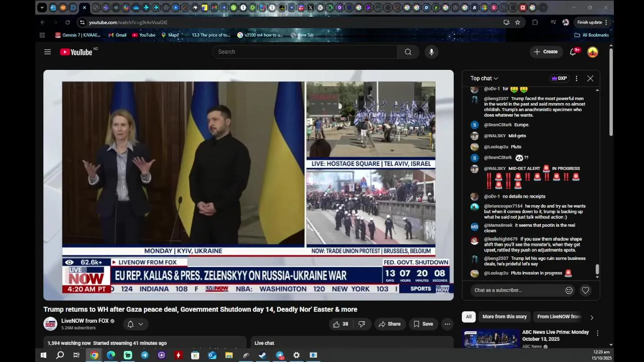Screen dimensions: 644x362
Task: Click Share button under video
Action: point(389,324)
